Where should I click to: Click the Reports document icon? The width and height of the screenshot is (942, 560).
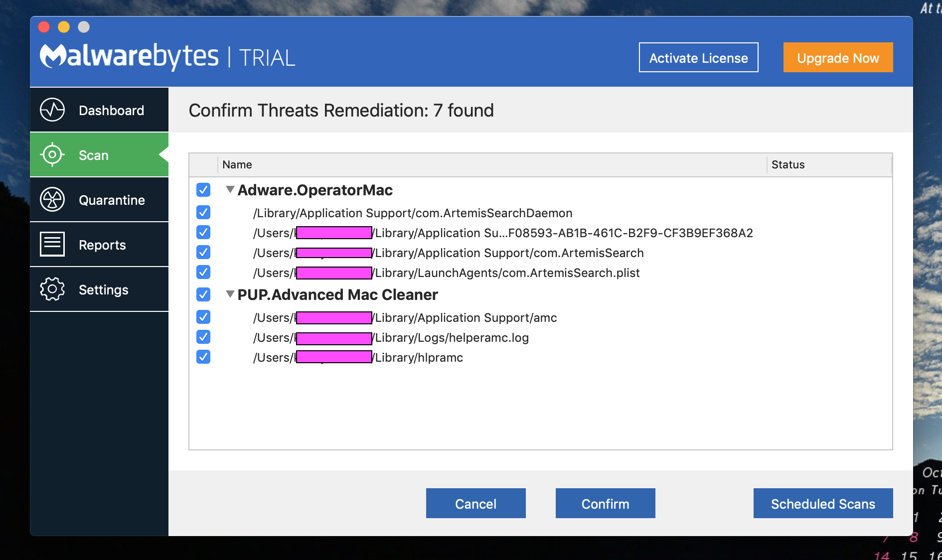tap(52, 245)
